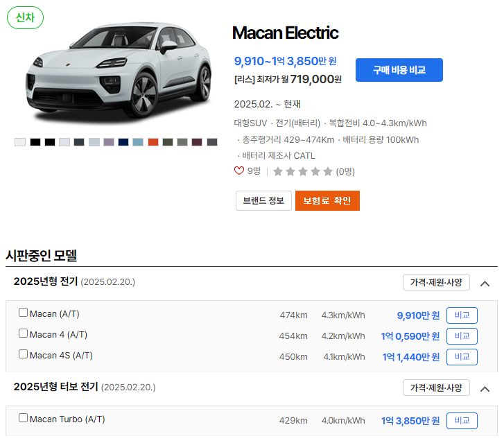Collapse the 2025년형 전기 section chevron
The height and width of the screenshot is (443, 504).
(x=485, y=284)
